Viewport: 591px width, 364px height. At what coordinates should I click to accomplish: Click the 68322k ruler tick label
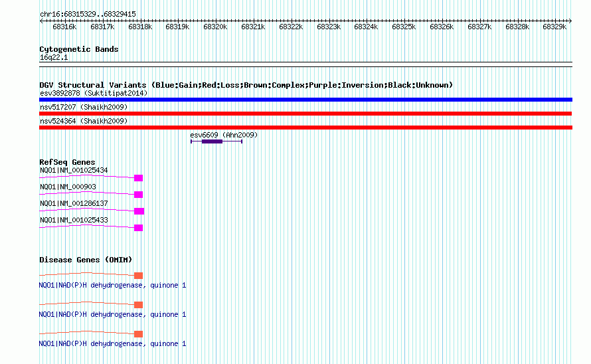pos(291,27)
